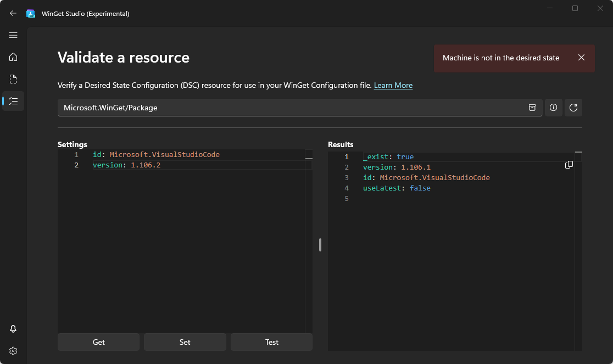Open the Settings gear

[x=13, y=351]
